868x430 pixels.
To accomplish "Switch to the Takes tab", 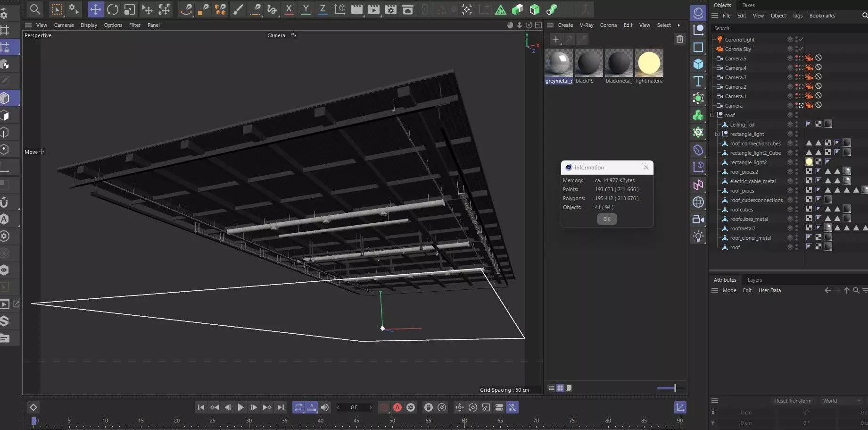I will pos(749,5).
